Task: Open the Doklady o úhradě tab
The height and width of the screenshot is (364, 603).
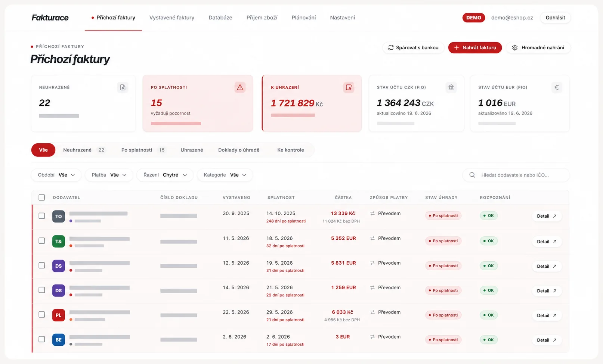Action: pyautogui.click(x=239, y=150)
